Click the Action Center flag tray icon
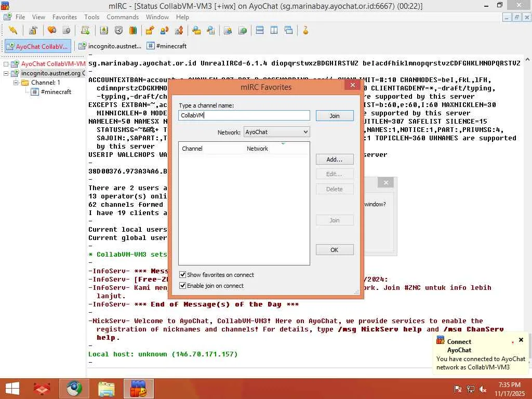 pyautogui.click(x=458, y=389)
